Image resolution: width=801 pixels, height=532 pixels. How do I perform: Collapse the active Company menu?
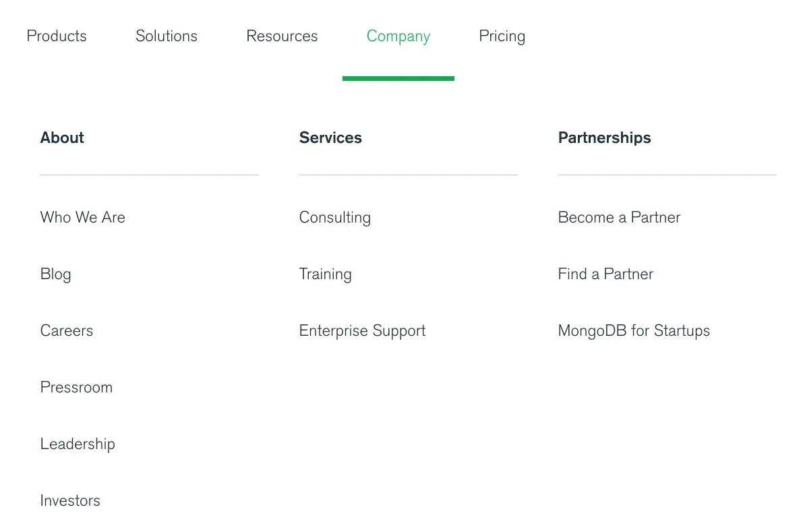point(398,36)
